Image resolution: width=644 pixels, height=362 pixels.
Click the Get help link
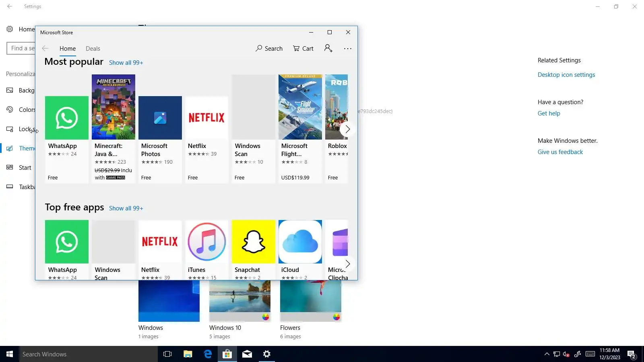549,113
